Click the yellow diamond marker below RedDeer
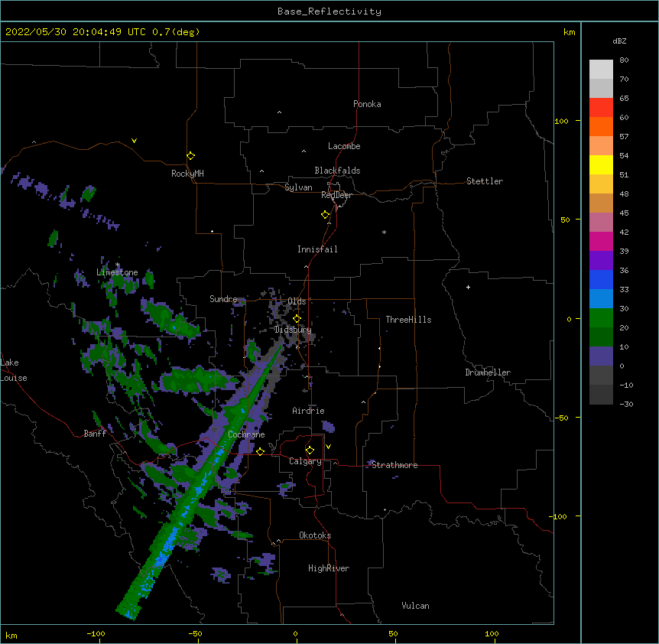This screenshot has width=659, height=644. [x=326, y=215]
